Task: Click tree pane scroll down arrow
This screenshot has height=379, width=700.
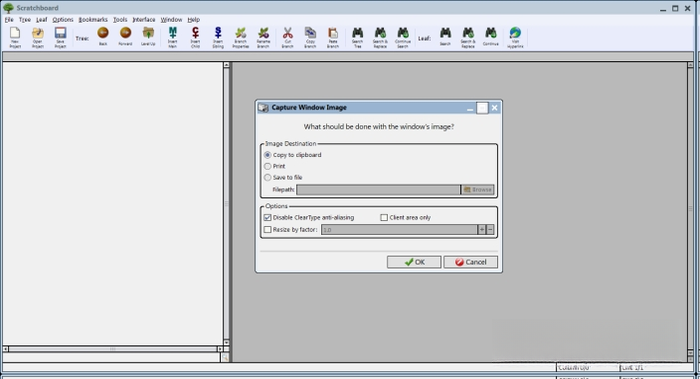Action: tap(226, 342)
